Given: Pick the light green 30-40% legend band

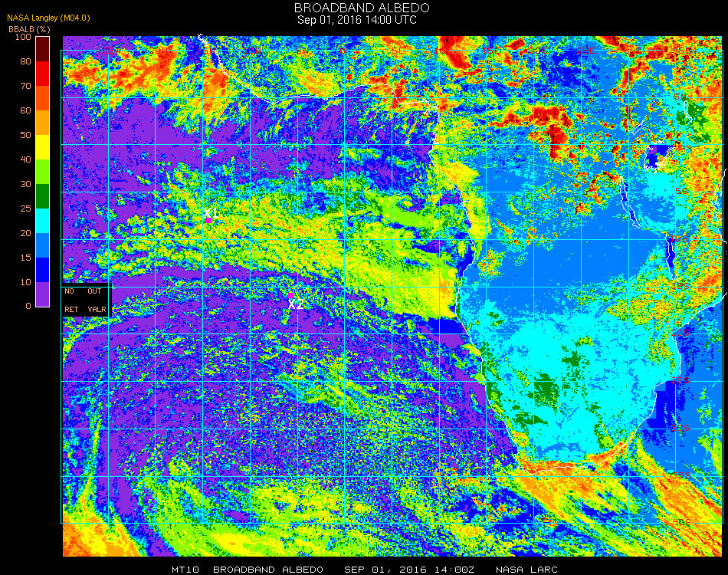Looking at the screenshot, I should pyautogui.click(x=43, y=172).
